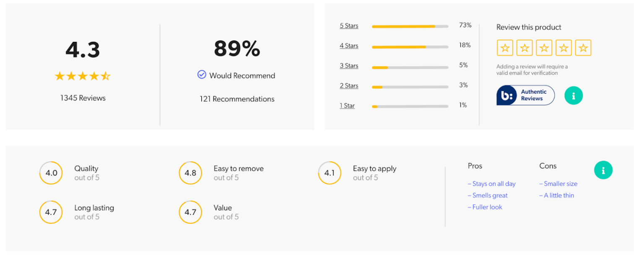Open the Bazaarvoice Authentic Reviews badge

point(525,95)
